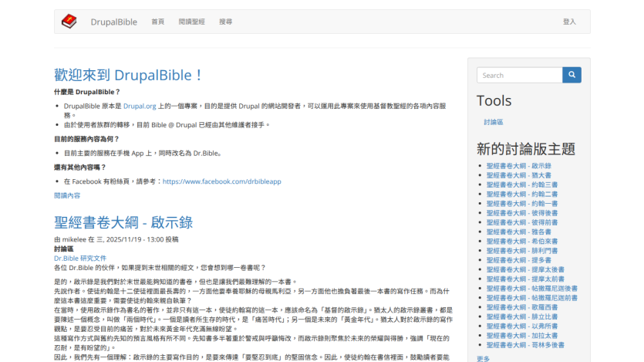Open the 歡迎來到 DrupalBible！ heading link
The height and width of the screenshot is (362, 644).
coord(128,75)
